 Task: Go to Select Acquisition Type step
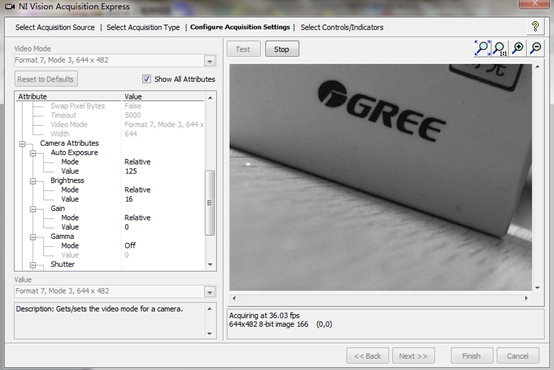143,27
